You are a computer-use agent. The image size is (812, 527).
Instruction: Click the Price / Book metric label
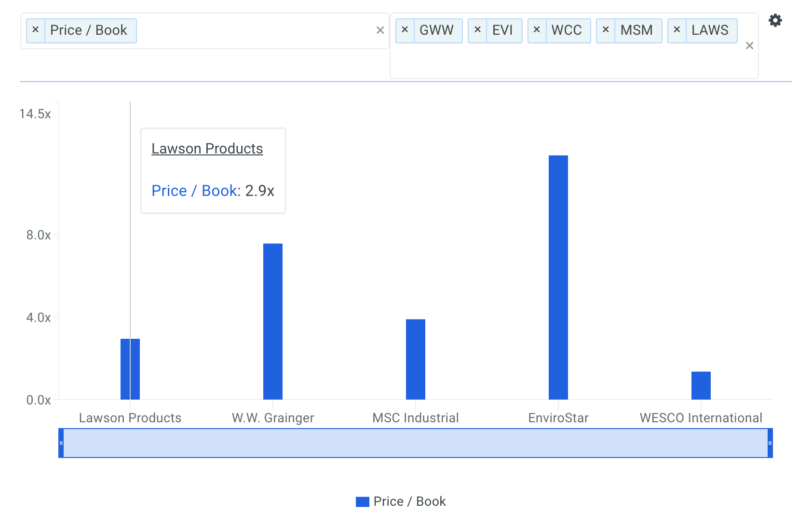[89, 30]
